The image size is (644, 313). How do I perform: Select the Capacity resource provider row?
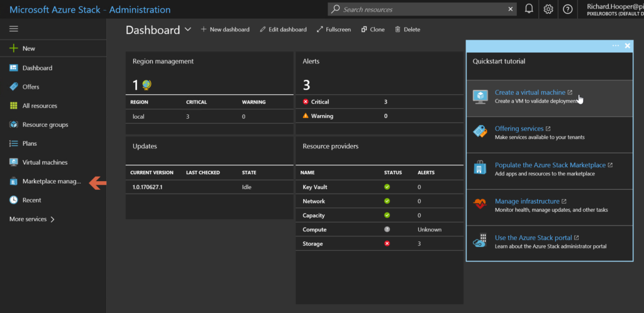(x=379, y=216)
